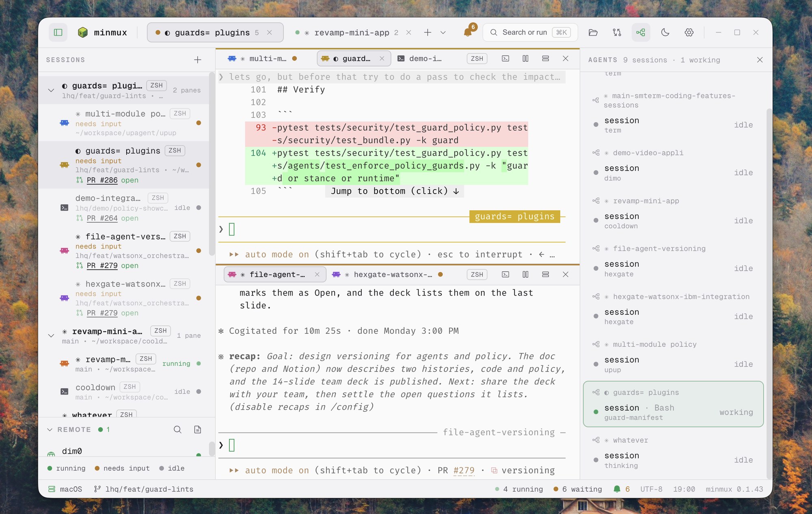Open the minmux app logo
This screenshot has height=514, width=812.
pyautogui.click(x=83, y=32)
